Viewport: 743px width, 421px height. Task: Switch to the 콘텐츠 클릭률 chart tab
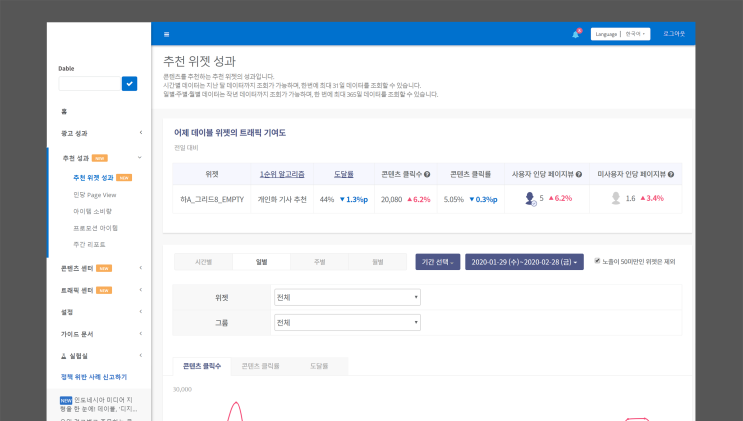tap(260, 366)
